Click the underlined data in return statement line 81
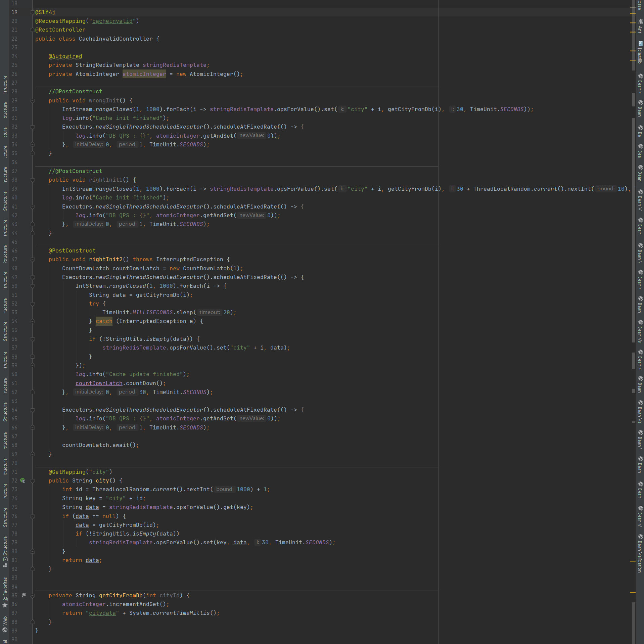The image size is (644, 644). pyautogui.click(x=92, y=560)
